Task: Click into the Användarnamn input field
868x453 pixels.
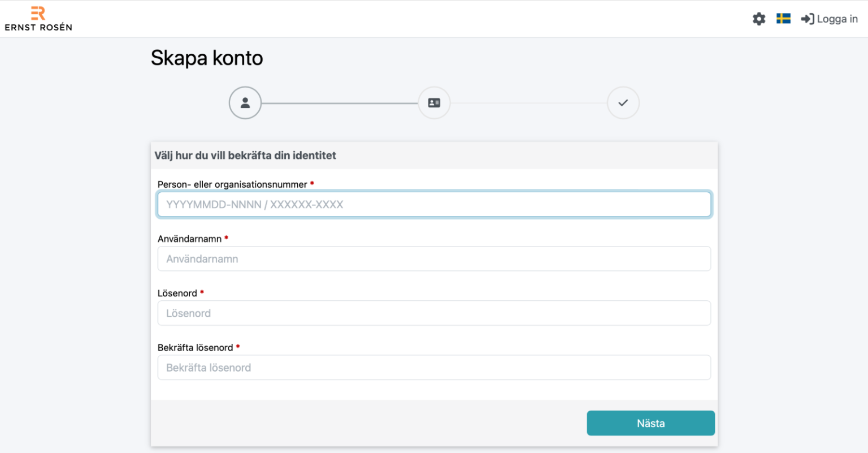Action: [433, 259]
